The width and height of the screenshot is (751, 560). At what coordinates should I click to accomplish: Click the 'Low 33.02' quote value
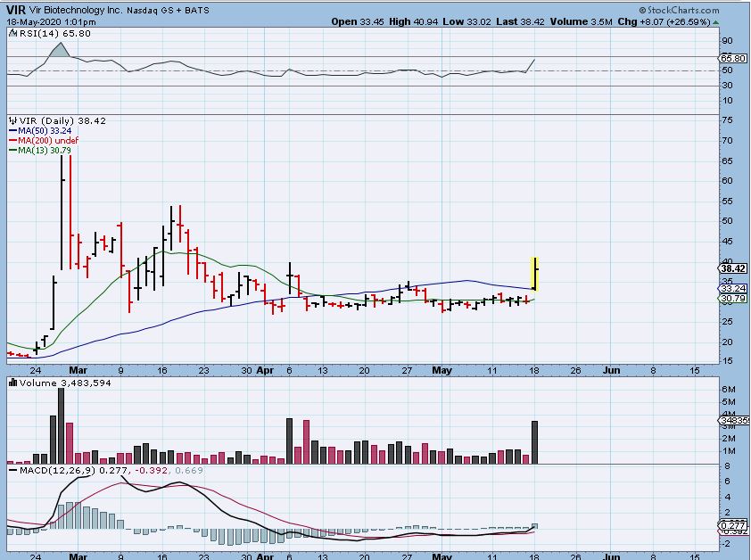466,21
